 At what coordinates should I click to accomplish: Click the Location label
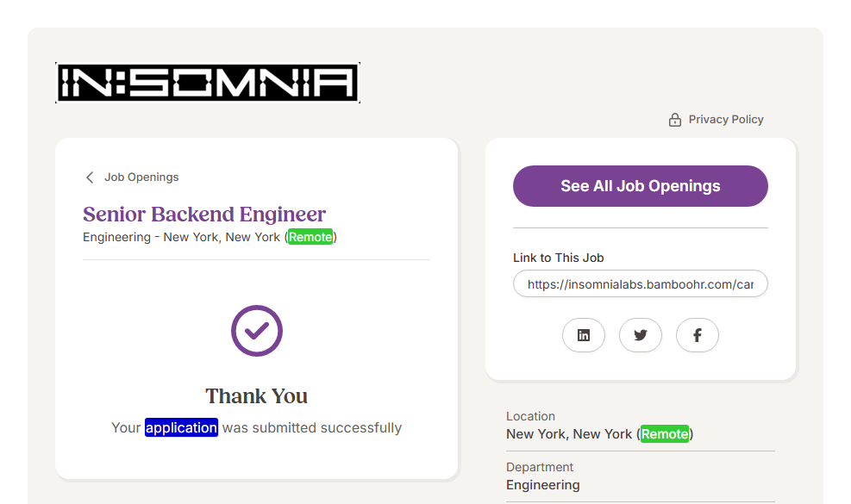(x=530, y=416)
